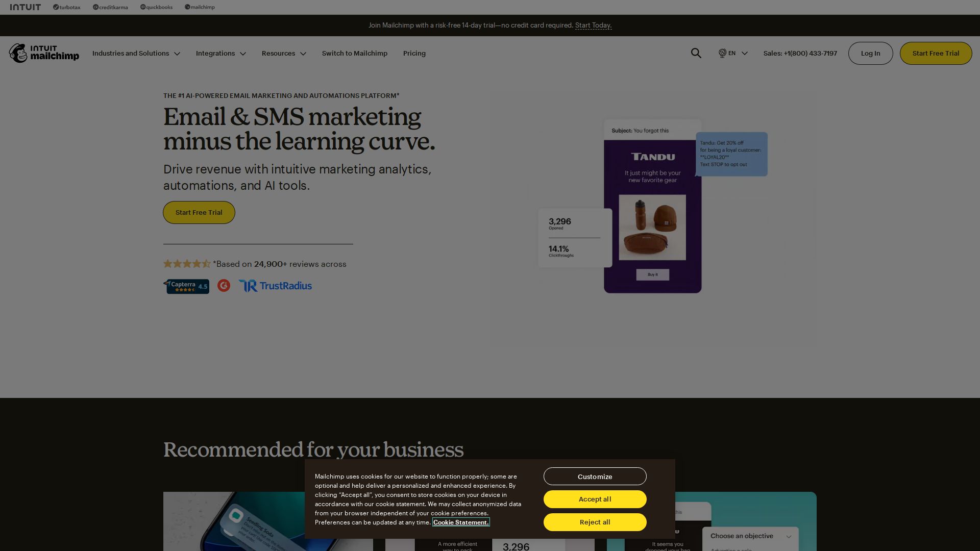980x551 pixels.
Task: Click the hero Start Free Trial button
Action: point(199,212)
